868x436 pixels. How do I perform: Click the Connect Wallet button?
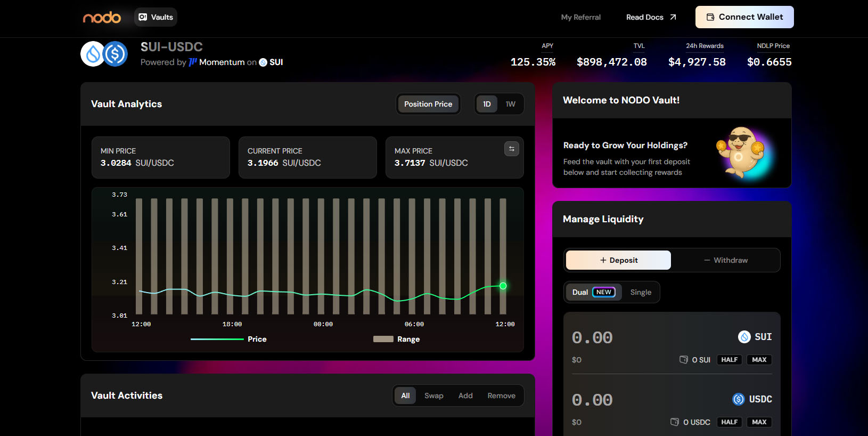click(744, 17)
